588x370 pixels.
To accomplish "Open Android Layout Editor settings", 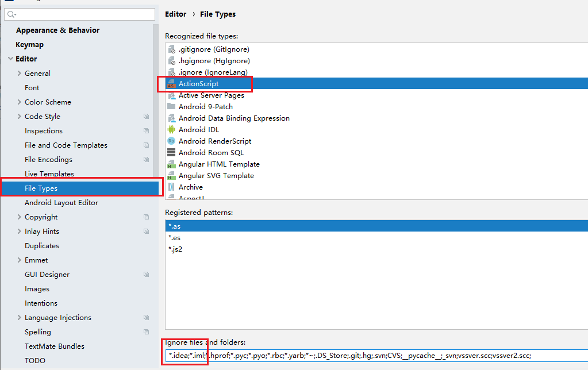I will pos(62,202).
